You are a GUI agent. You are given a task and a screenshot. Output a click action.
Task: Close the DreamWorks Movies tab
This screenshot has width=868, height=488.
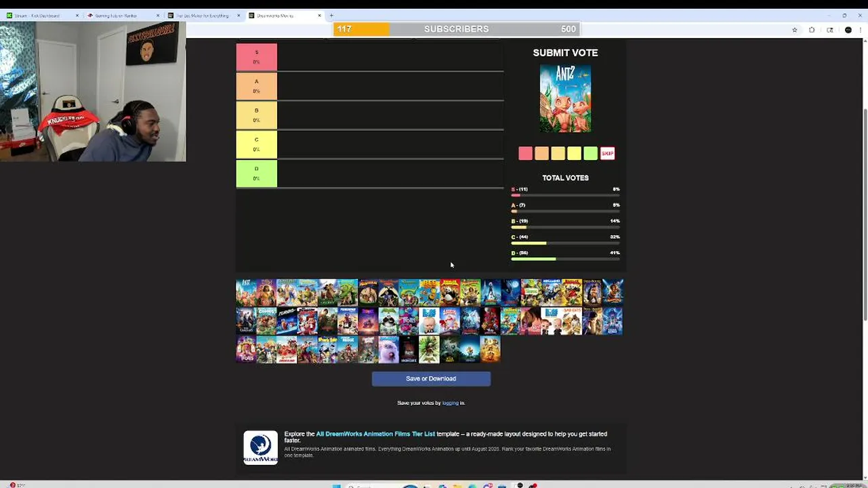319,15
